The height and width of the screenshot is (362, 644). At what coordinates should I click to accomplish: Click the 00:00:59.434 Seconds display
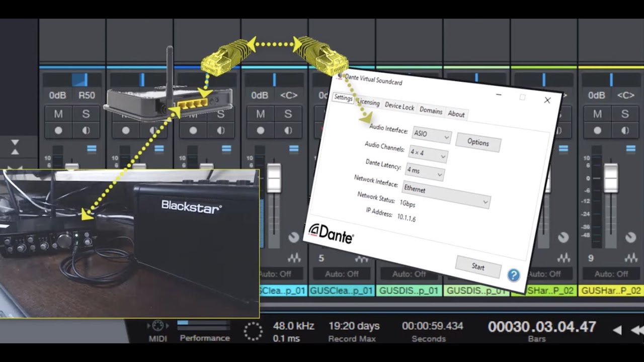(432, 326)
